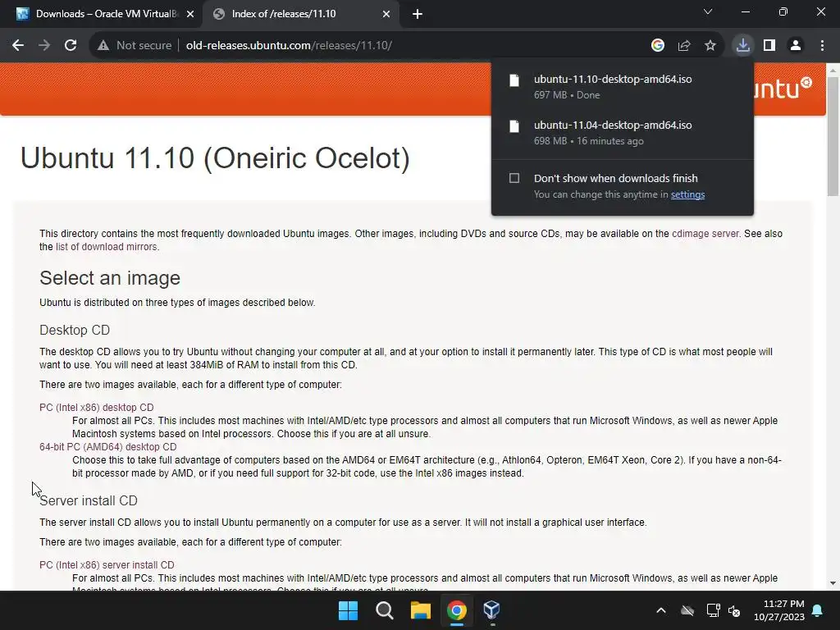
Task: Open Windows taskbar search
Action: click(384, 610)
